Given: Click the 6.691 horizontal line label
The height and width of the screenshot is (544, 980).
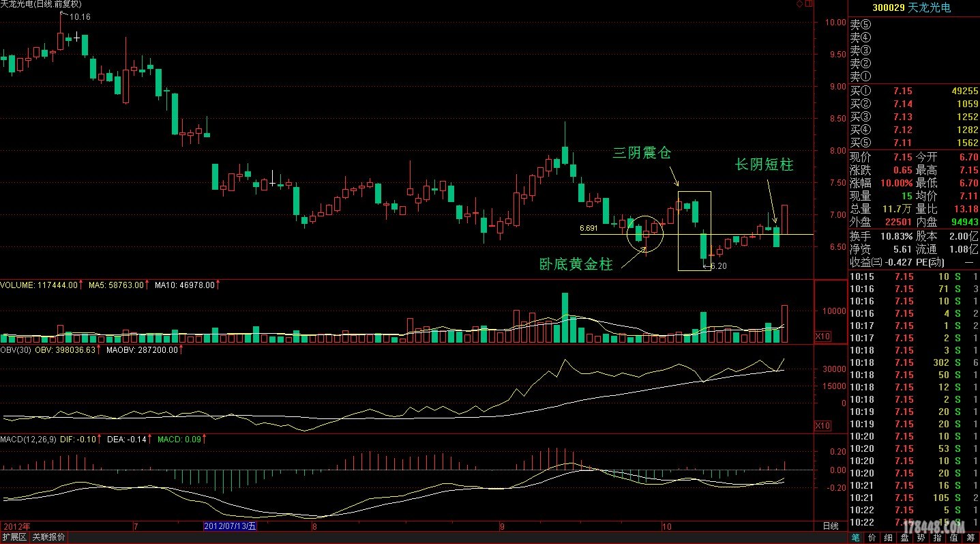Looking at the screenshot, I should coord(589,228).
